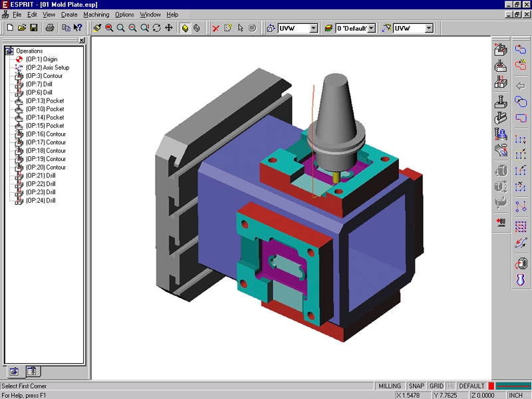Viewport: 532px width, 399px height.
Task: Click the INCH unit indicator
Action: click(x=515, y=395)
